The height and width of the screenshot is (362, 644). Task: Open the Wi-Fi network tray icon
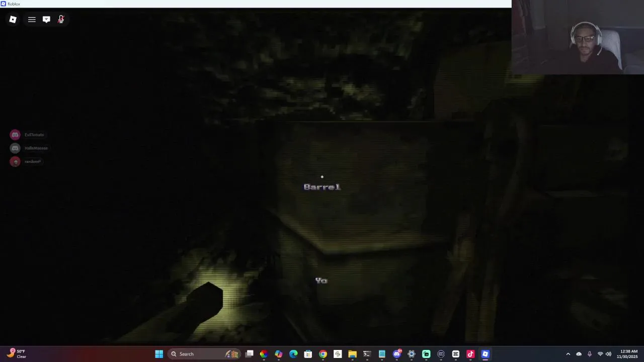[x=600, y=354]
